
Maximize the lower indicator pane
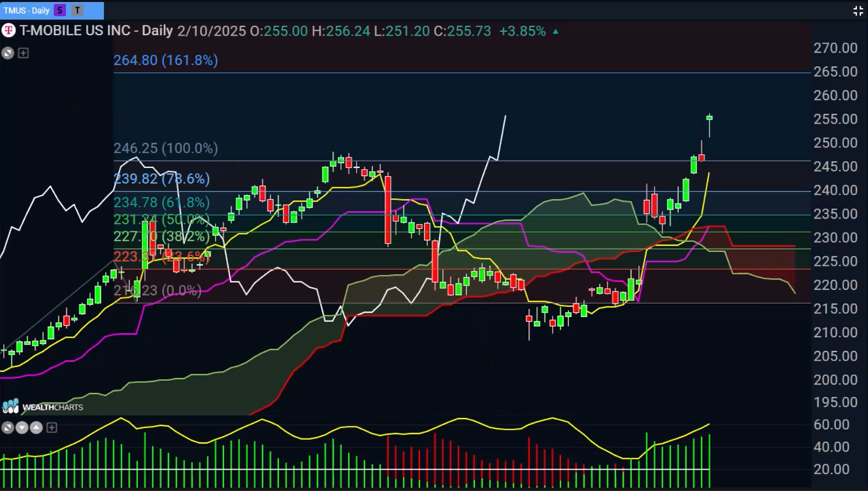coord(8,427)
